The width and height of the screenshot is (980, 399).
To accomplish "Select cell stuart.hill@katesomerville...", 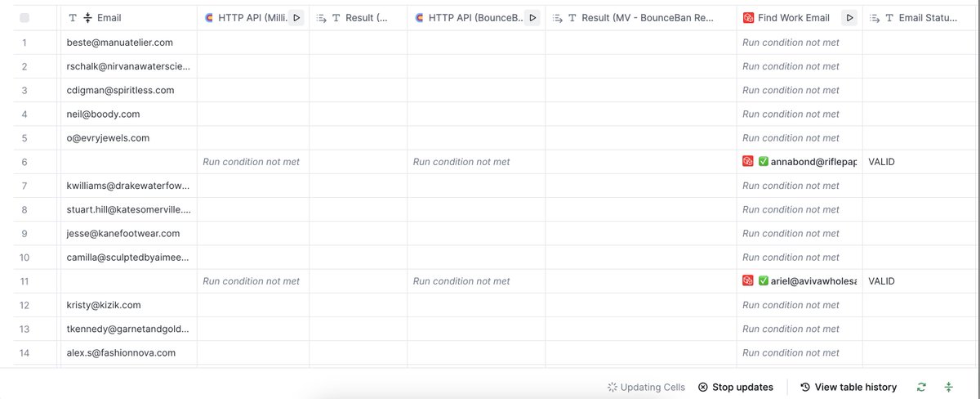I will point(129,209).
